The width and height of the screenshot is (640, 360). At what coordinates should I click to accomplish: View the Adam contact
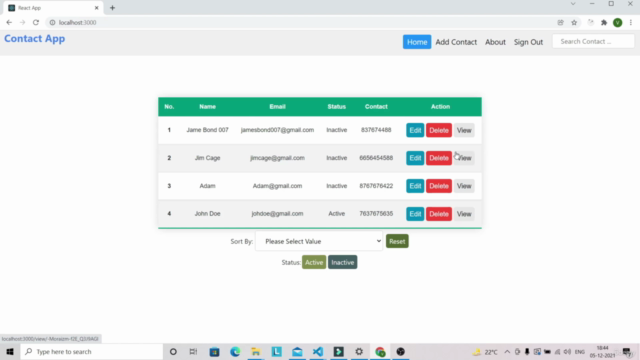(464, 186)
